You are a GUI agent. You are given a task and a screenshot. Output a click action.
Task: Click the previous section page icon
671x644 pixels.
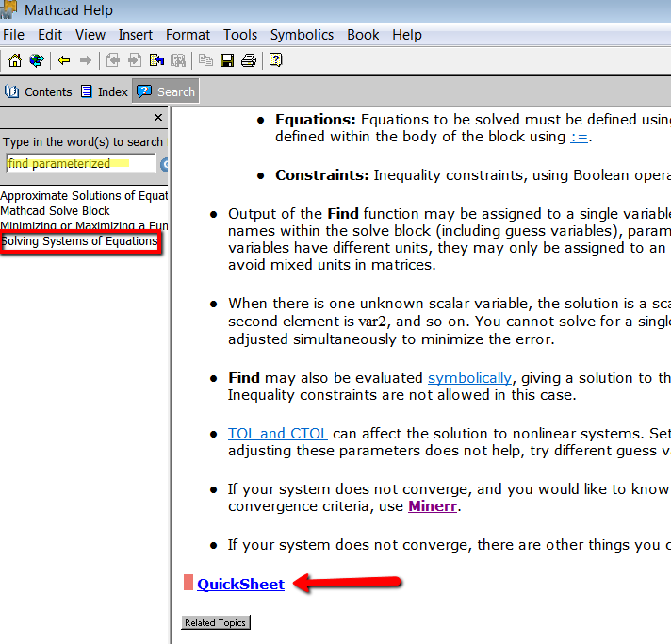coord(113,60)
